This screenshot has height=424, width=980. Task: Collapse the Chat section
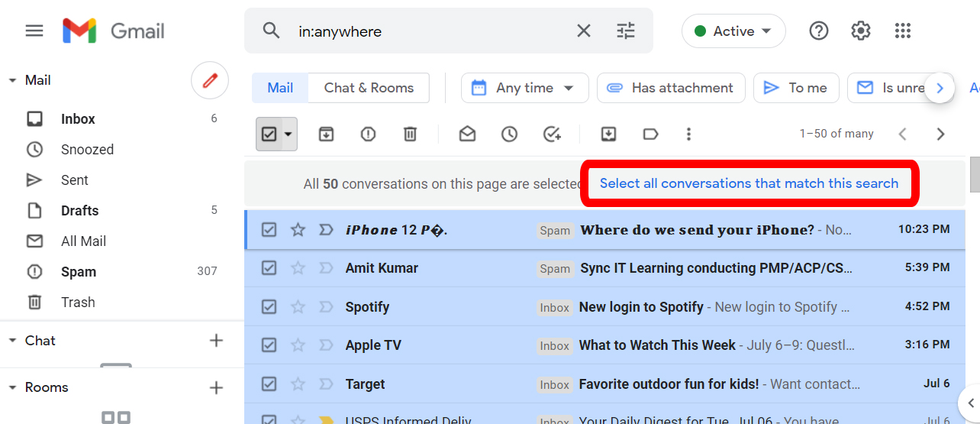[x=12, y=341]
